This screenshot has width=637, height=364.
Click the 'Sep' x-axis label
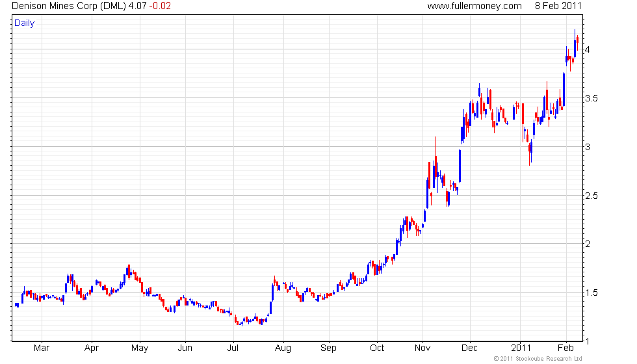(328, 348)
